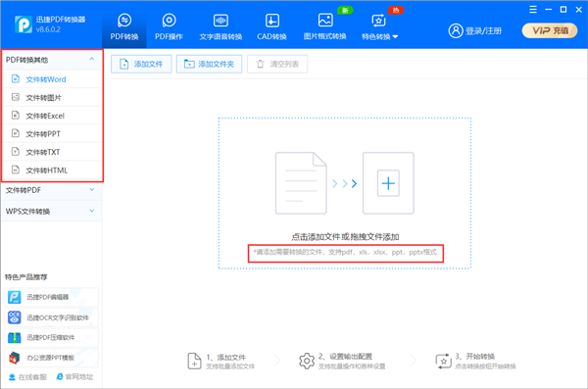Click the 迅捷PDF编辑器 product icon
This screenshot has width=588, height=389.
point(15,297)
